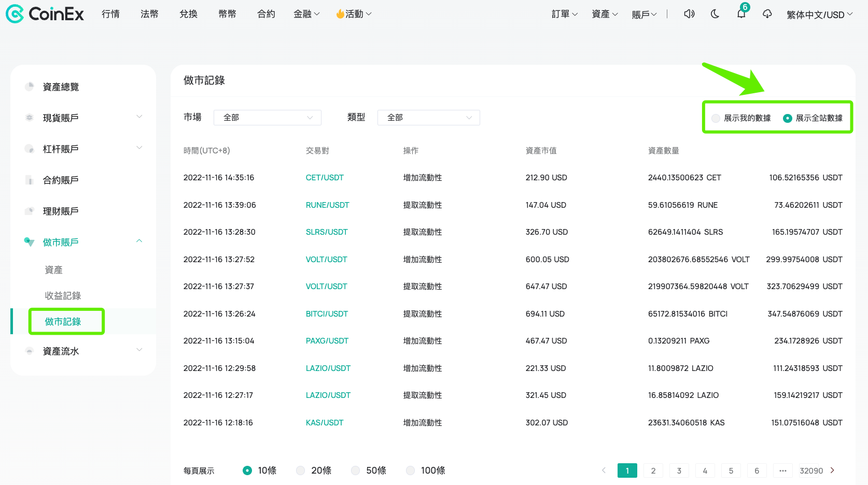This screenshot has width=868, height=485.
Task: Open the 兌換 nav item
Action: 188,14
